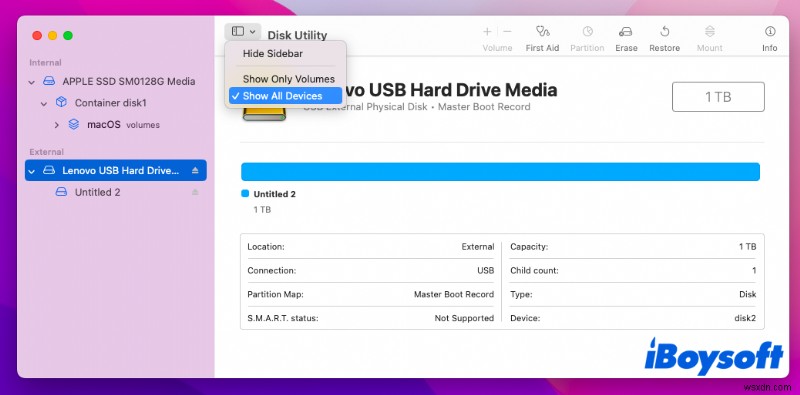Viewport: 800px width, 395px height.
Task: Click the APPLE SSD drive icon
Action: [49, 82]
